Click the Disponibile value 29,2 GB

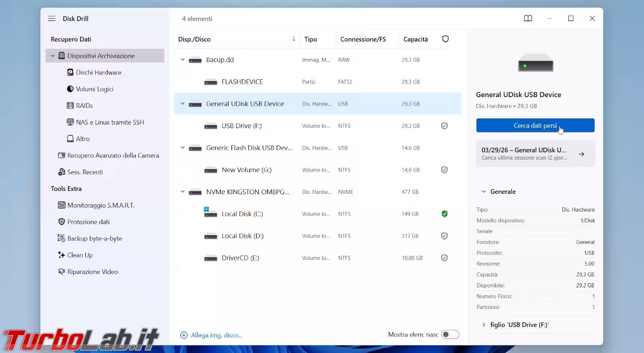(x=585, y=285)
